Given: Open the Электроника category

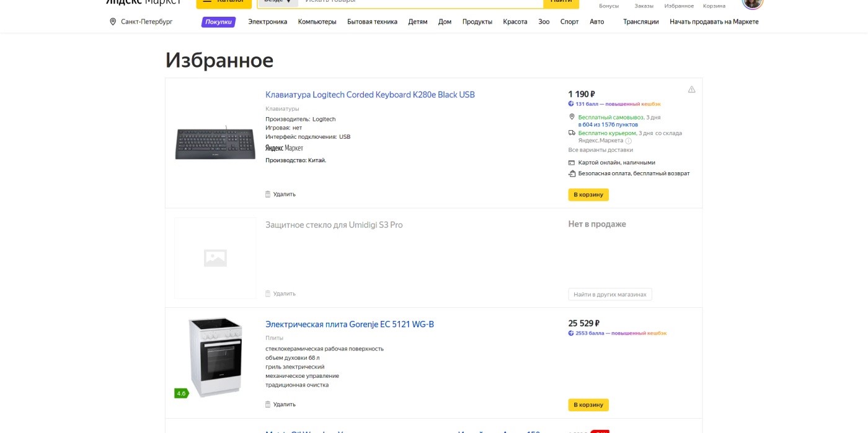Looking at the screenshot, I should coord(268,22).
